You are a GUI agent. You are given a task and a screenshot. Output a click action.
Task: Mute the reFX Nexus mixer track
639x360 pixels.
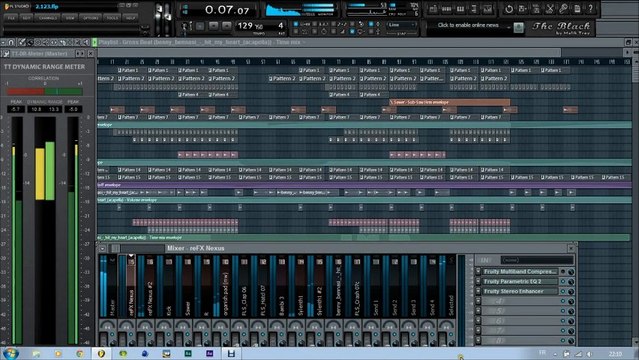click(x=132, y=334)
